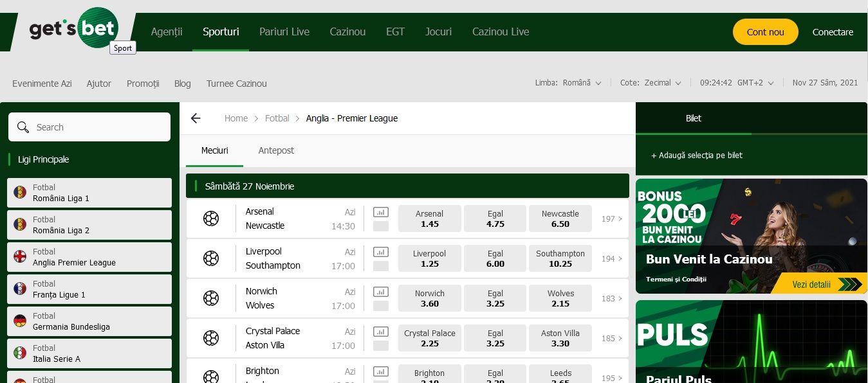Click the România Liga 1 flag icon
The height and width of the screenshot is (383, 868).
[21, 192]
